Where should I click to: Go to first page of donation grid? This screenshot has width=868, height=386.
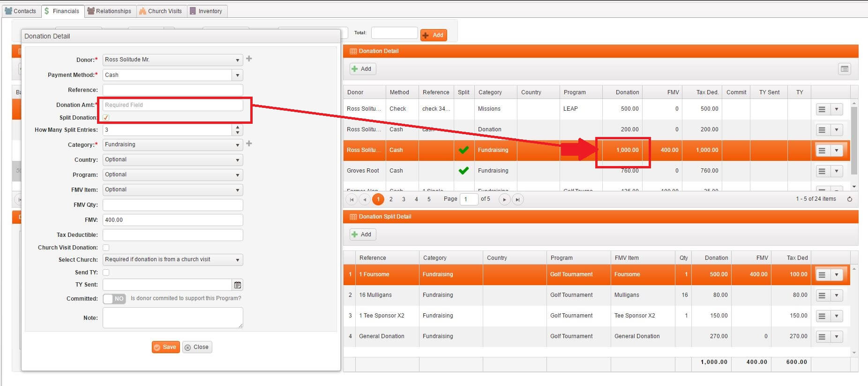(352, 199)
